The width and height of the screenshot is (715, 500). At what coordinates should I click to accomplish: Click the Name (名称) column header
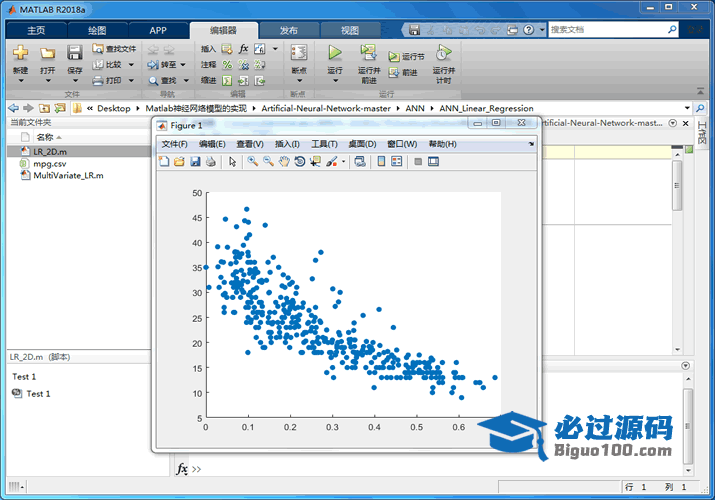pyautogui.click(x=44, y=137)
